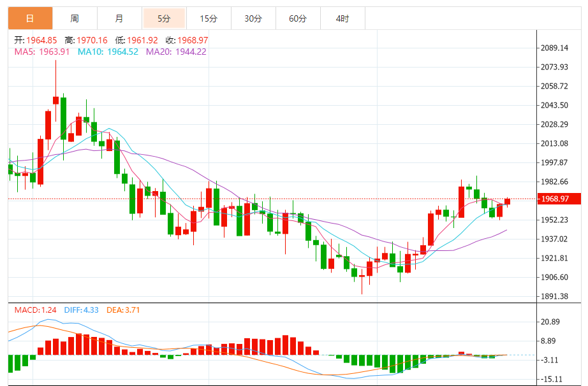
Task: Click the MA20: 1944.22 legend
Action: [176, 52]
